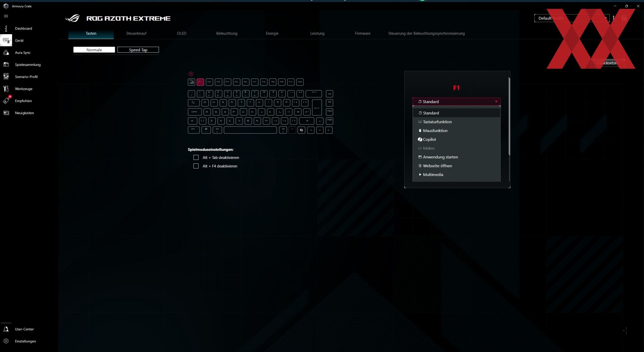The width and height of the screenshot is (644, 352).
Task: Select the left Shift key on layout
Action: pos(193,121)
